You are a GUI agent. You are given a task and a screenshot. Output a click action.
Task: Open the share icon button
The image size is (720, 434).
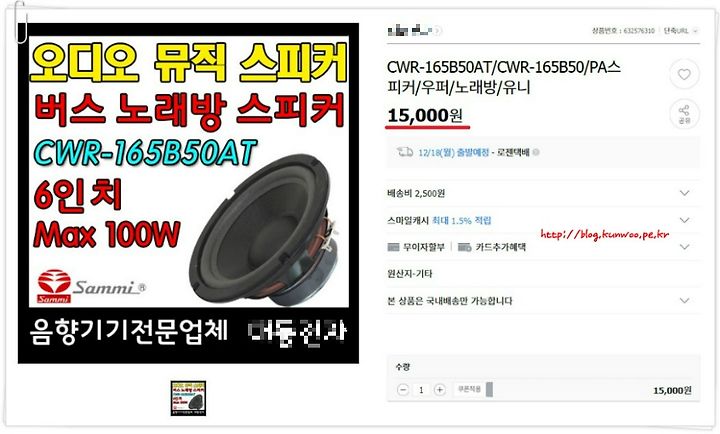pyautogui.click(x=684, y=114)
